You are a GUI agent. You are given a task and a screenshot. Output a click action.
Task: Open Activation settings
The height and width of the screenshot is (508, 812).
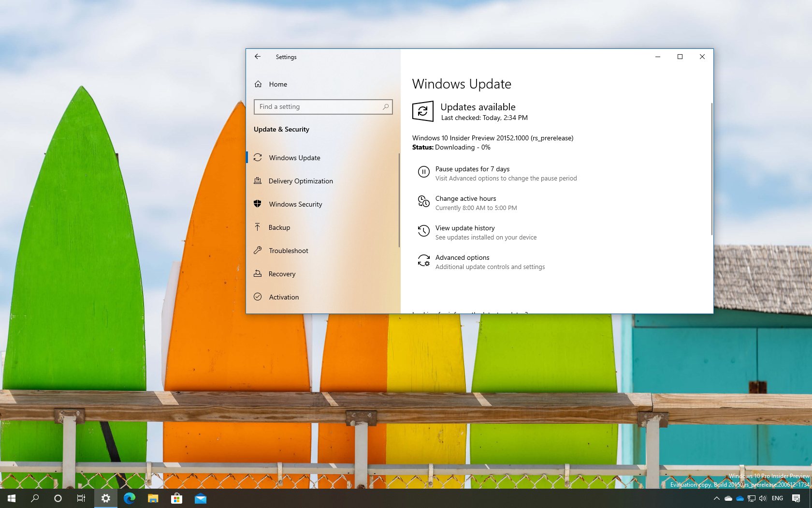click(x=284, y=297)
